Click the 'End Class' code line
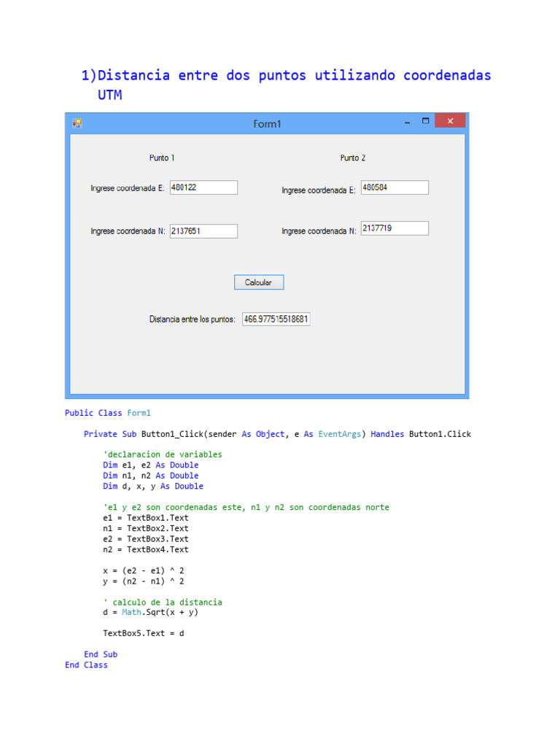Screen dimensions: 560x747 86,665
